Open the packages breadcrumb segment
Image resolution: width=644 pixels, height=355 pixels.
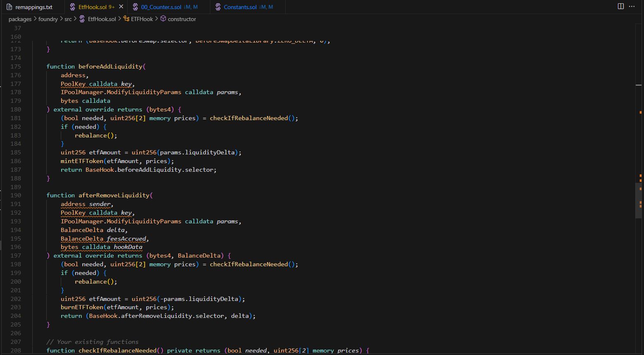coord(20,19)
